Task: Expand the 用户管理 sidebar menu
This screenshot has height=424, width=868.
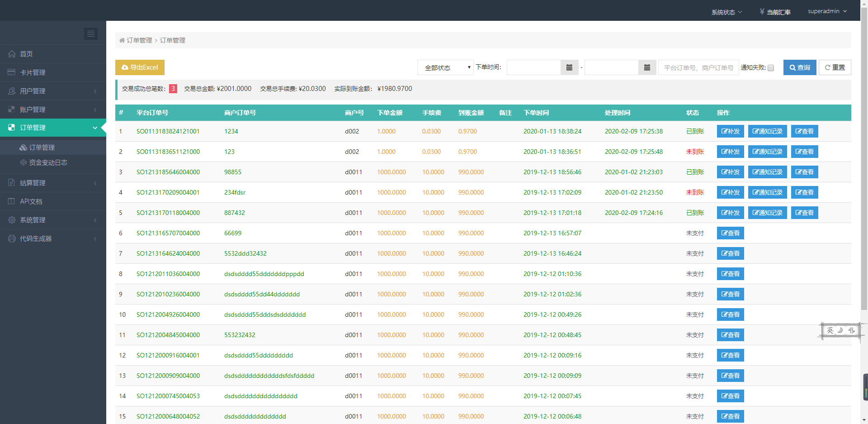Action: click(x=53, y=91)
